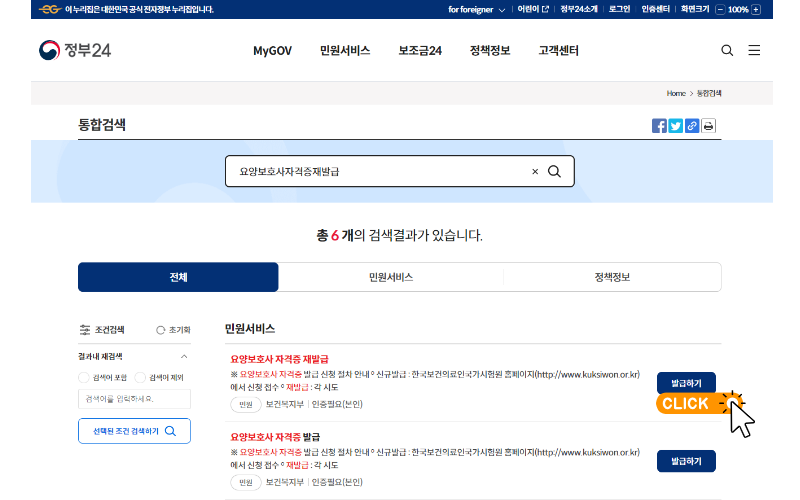Increase screen size with plus icon
The width and height of the screenshot is (800, 500).
[x=756, y=9]
